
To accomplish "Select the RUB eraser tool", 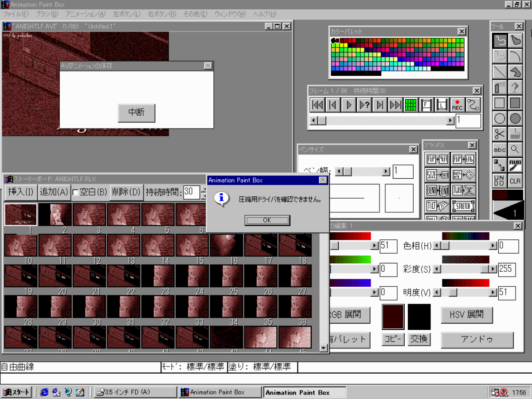I will click(x=515, y=164).
